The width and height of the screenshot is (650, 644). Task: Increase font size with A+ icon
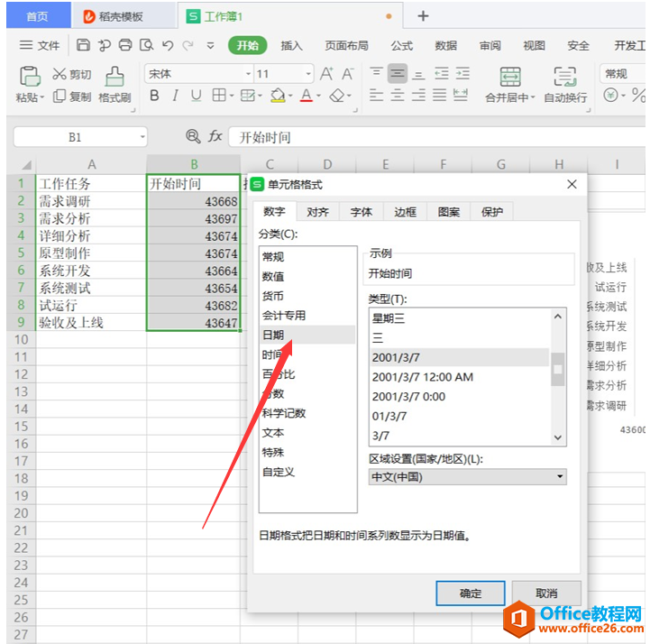(326, 74)
